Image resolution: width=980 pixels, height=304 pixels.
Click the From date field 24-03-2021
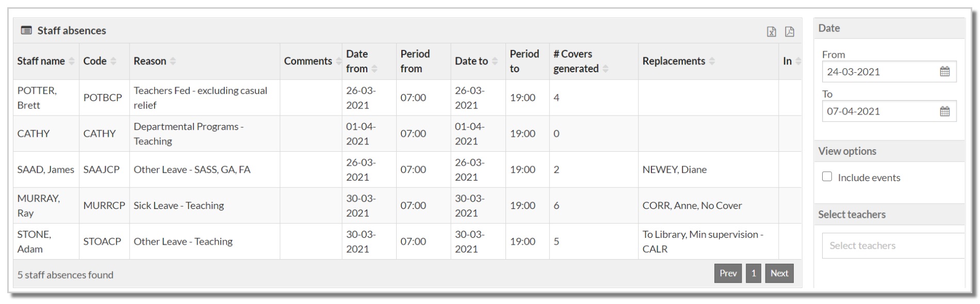[x=879, y=72]
